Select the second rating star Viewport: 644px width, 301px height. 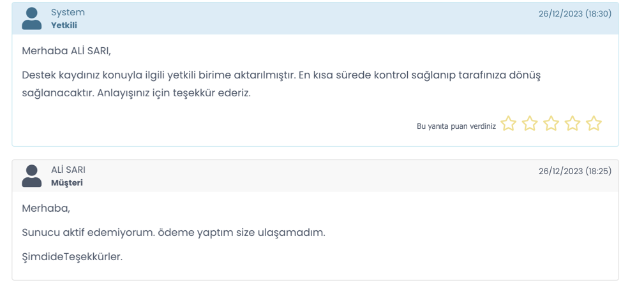[x=530, y=123]
